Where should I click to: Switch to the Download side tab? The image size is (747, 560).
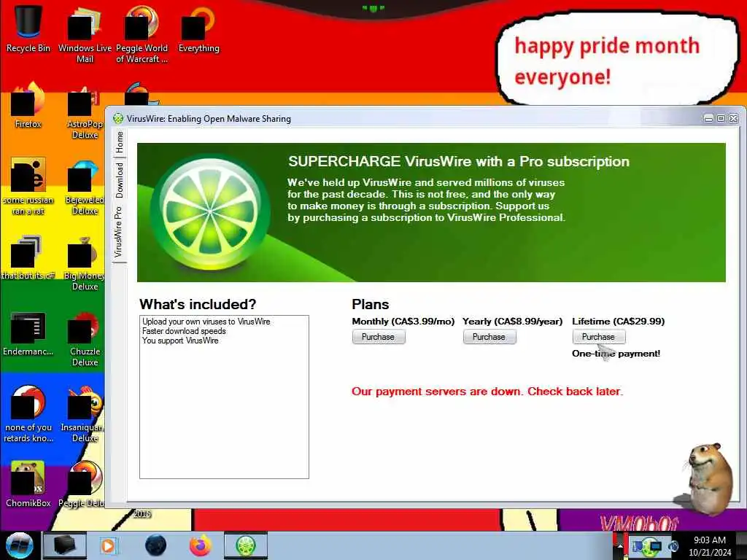[x=119, y=180]
